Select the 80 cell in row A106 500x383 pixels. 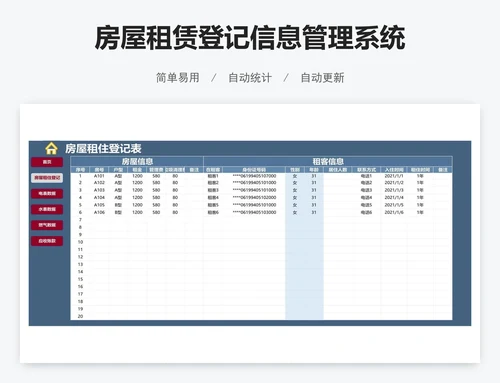point(175,212)
